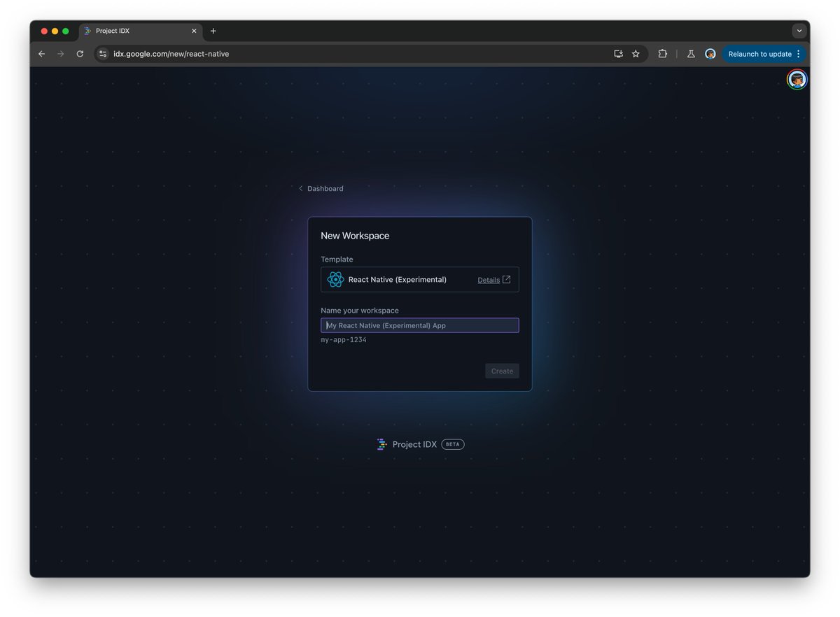840x617 pixels.
Task: Click the Create button
Action: point(502,371)
